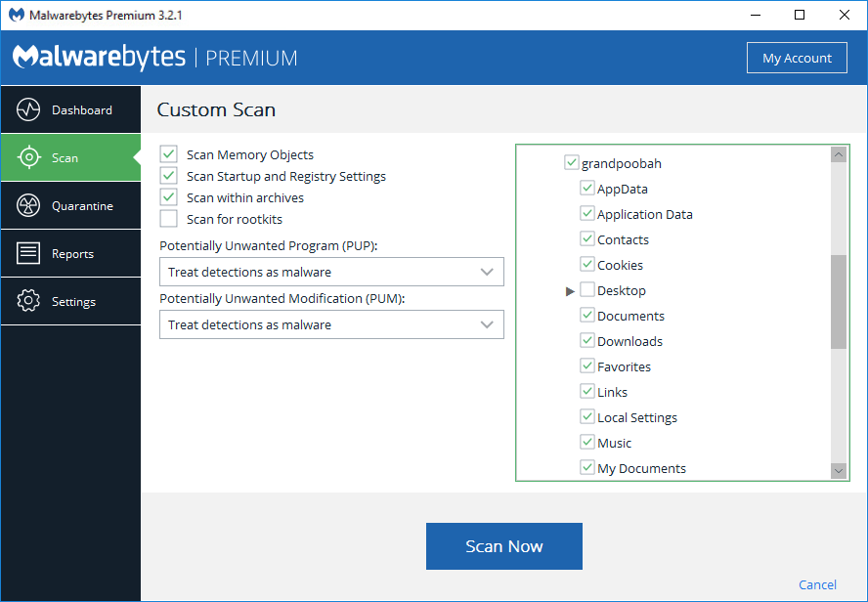Select the Contacts folder name

pos(623,240)
